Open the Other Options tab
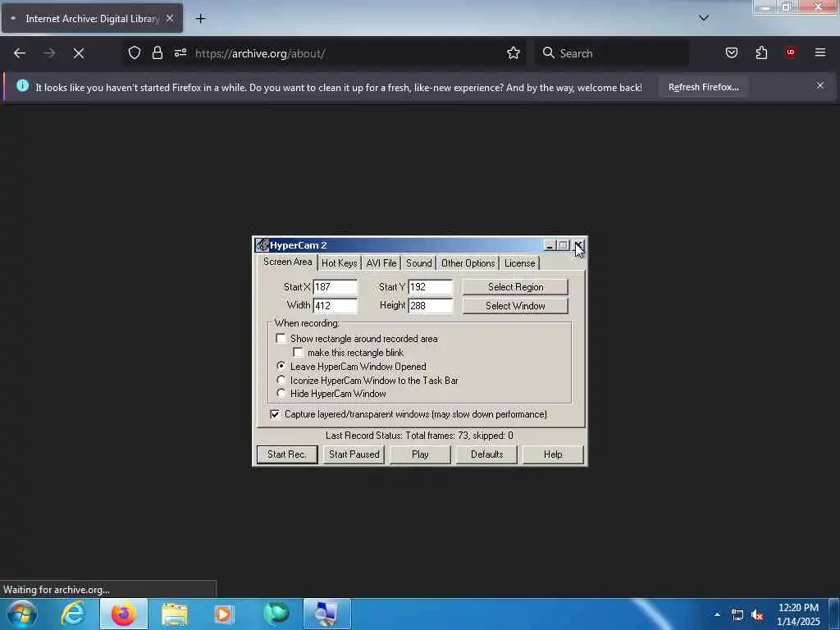This screenshot has height=630, width=840. [x=468, y=263]
